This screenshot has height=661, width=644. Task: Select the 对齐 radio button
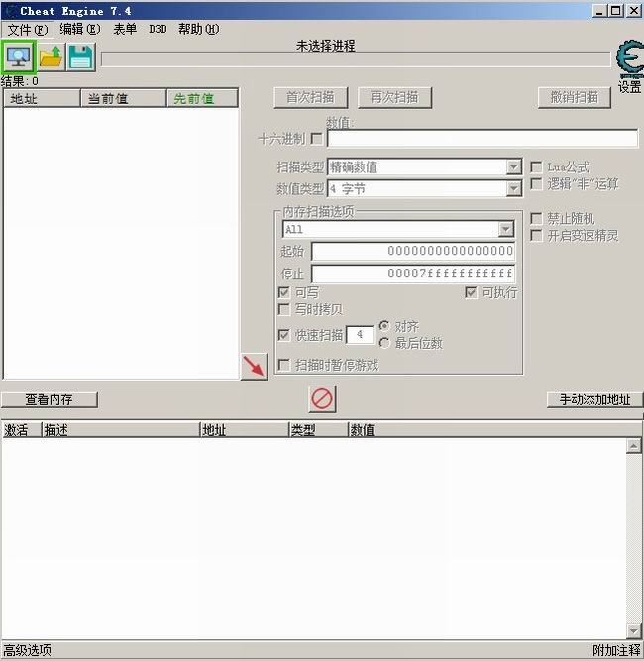point(384,326)
